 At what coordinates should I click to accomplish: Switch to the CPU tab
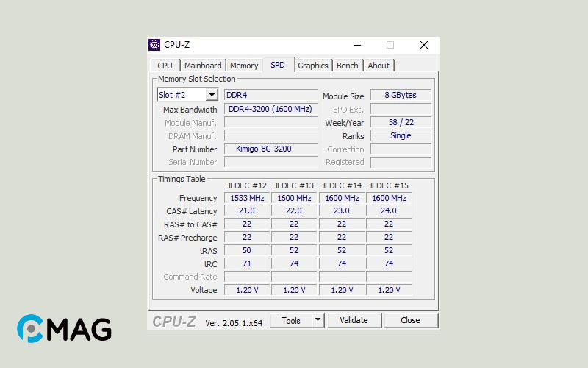point(165,66)
